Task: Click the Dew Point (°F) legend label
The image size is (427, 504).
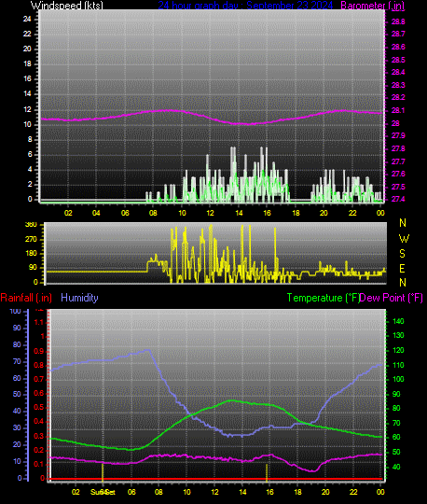Action: point(391,298)
